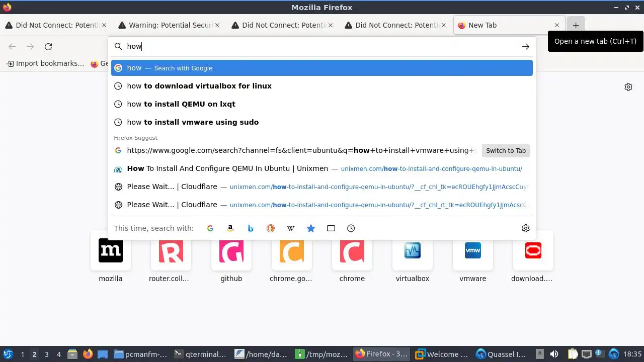This screenshot has width=644, height=362.
Task: Open the github shortcut tile
Action: (x=231, y=256)
